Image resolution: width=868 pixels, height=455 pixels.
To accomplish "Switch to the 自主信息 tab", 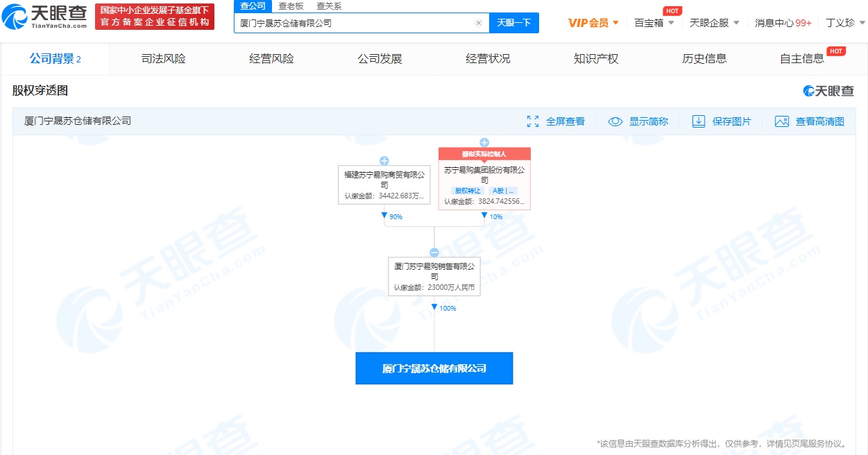I will click(x=803, y=59).
